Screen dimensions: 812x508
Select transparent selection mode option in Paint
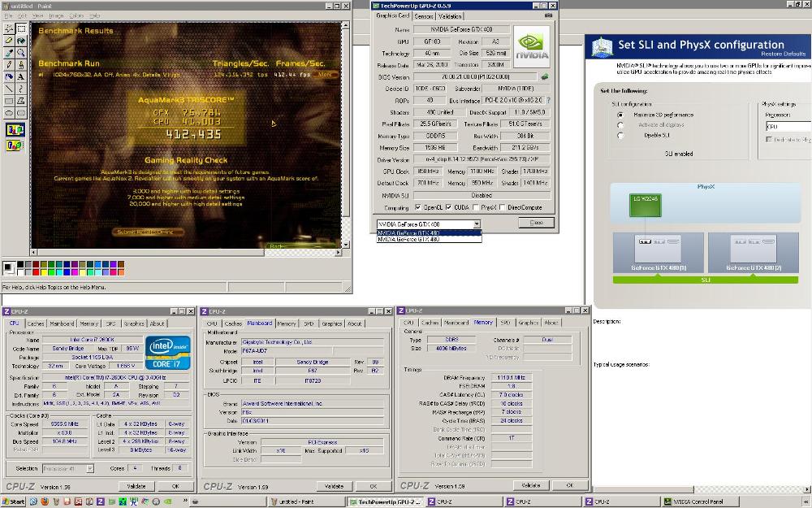click(x=15, y=145)
